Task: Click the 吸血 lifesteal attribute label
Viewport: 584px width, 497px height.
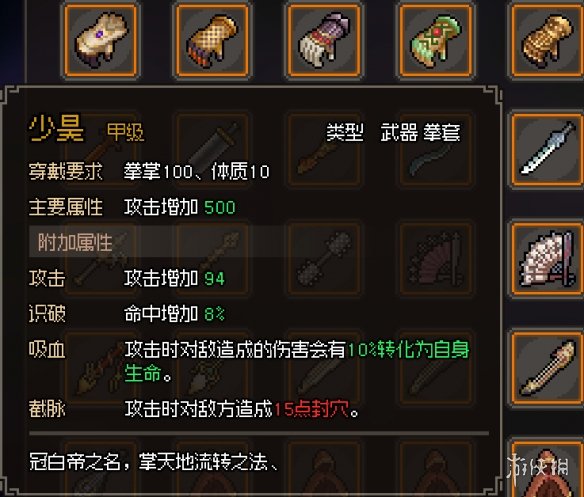Action: [x=47, y=350]
